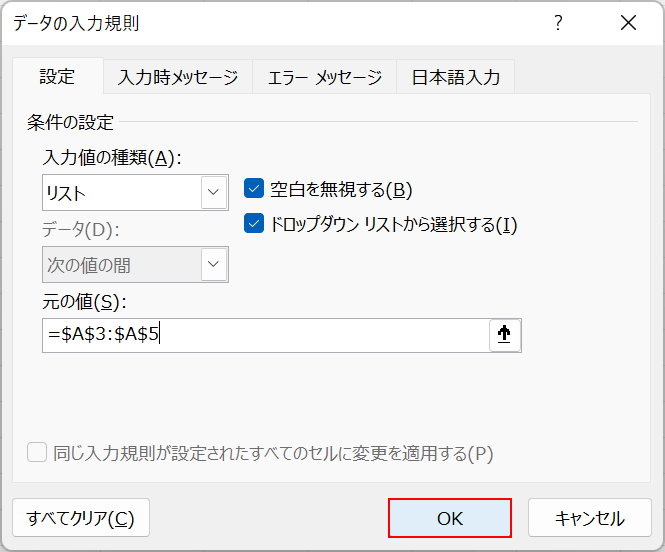Click the 同じ入力規則 apply-to-all checkbox

37,453
